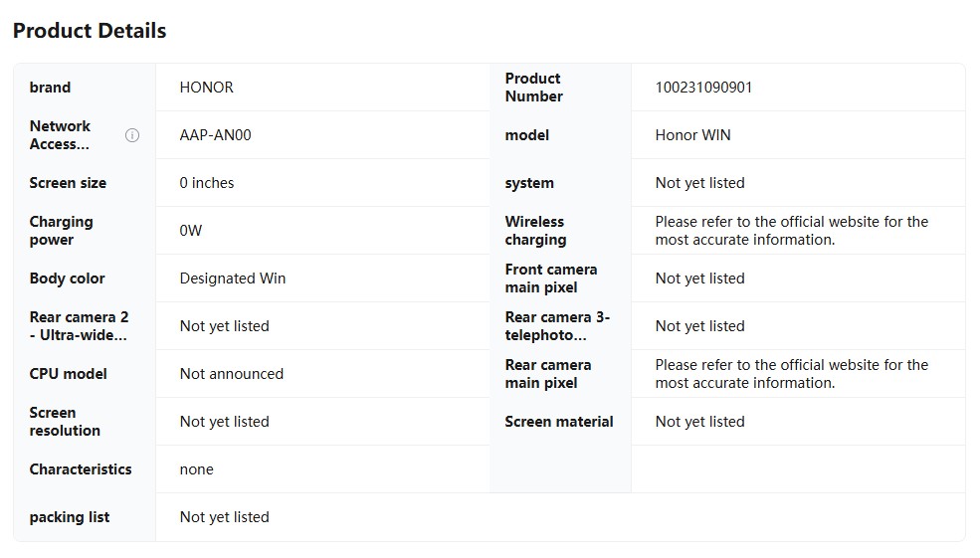Click the rear camera main pixel website note
The image size is (980, 558).
click(x=791, y=374)
